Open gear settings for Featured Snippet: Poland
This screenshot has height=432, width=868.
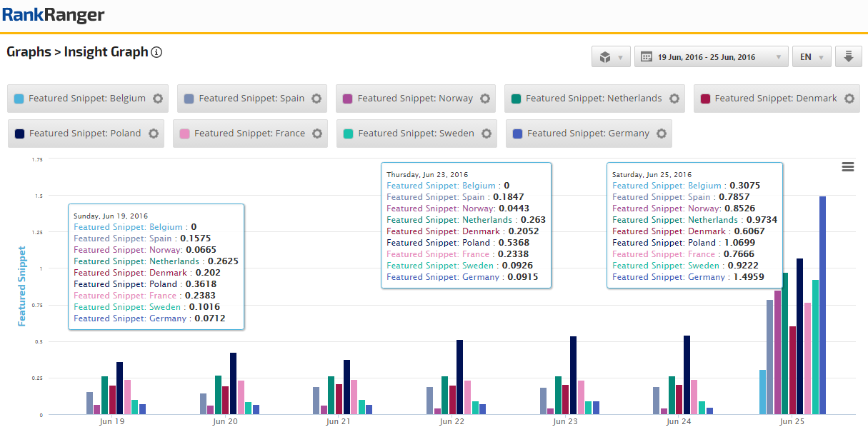(153, 134)
